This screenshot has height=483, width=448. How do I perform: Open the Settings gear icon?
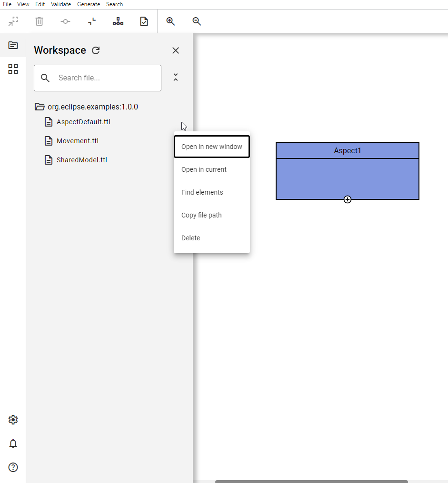[13, 420]
